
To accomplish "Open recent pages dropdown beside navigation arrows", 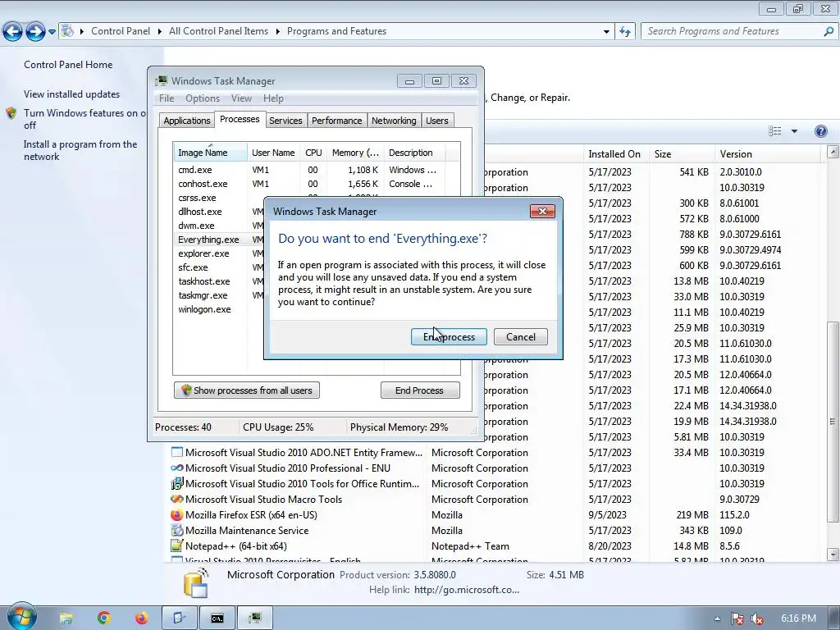I will (52, 32).
